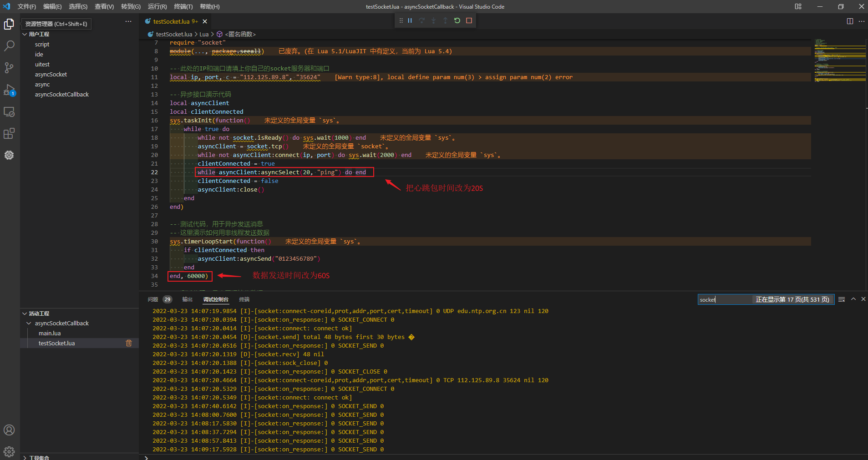Stop the debug session
Screen dimensions: 868x460
(x=469, y=20)
